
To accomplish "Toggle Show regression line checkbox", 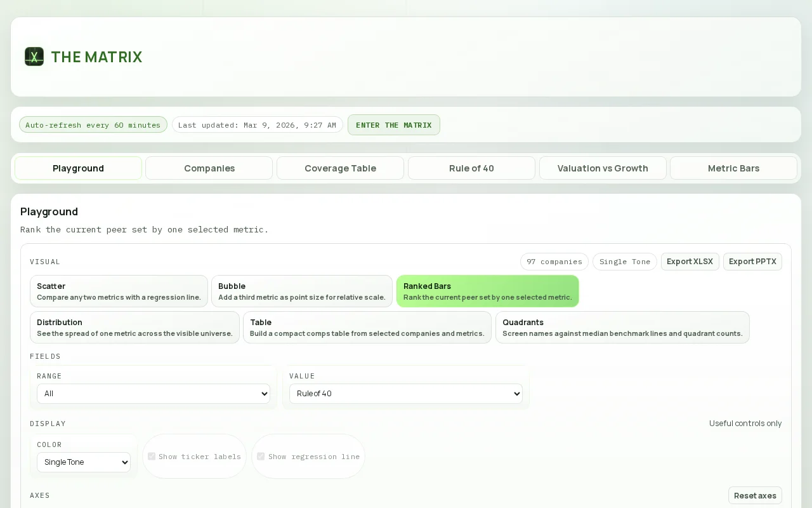I will pos(261,456).
